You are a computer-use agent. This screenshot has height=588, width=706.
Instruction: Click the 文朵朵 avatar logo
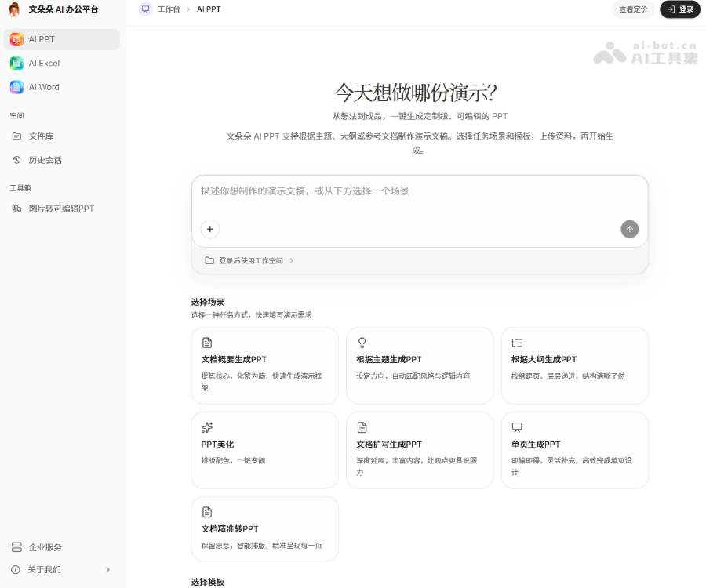point(14,9)
